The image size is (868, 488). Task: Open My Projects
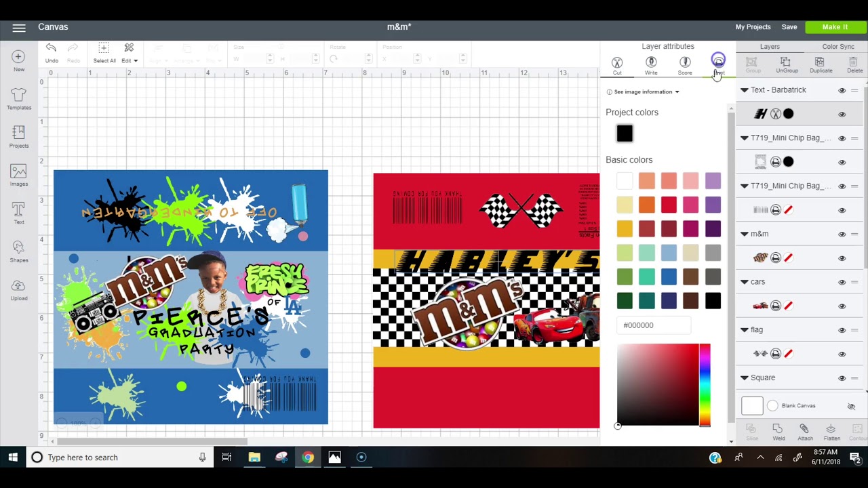(753, 27)
